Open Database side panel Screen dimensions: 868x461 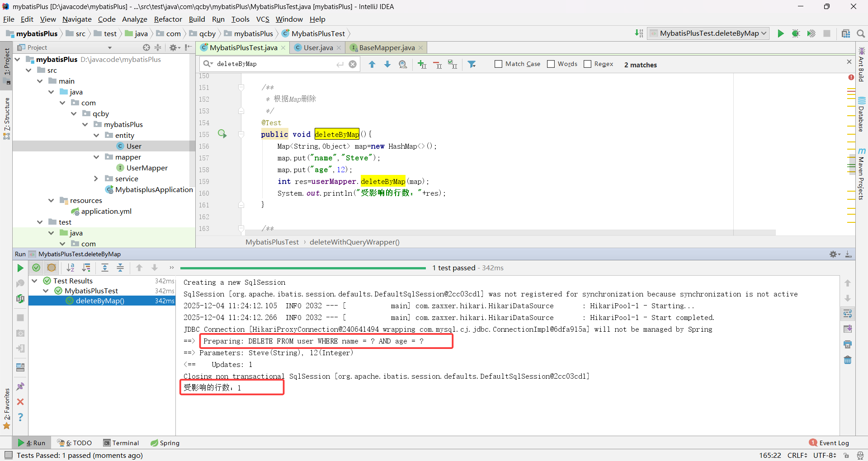coord(862,114)
